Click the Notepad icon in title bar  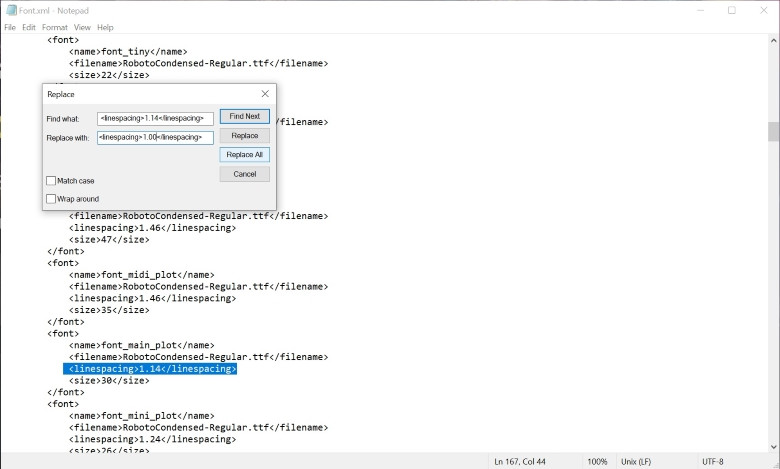point(10,10)
